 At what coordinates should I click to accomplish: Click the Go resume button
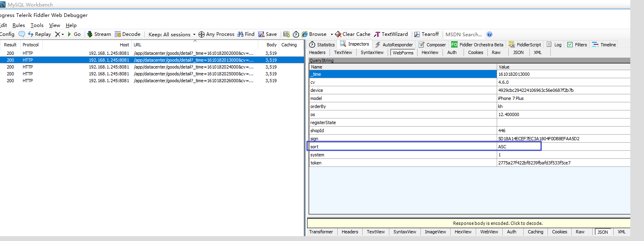[x=74, y=34]
